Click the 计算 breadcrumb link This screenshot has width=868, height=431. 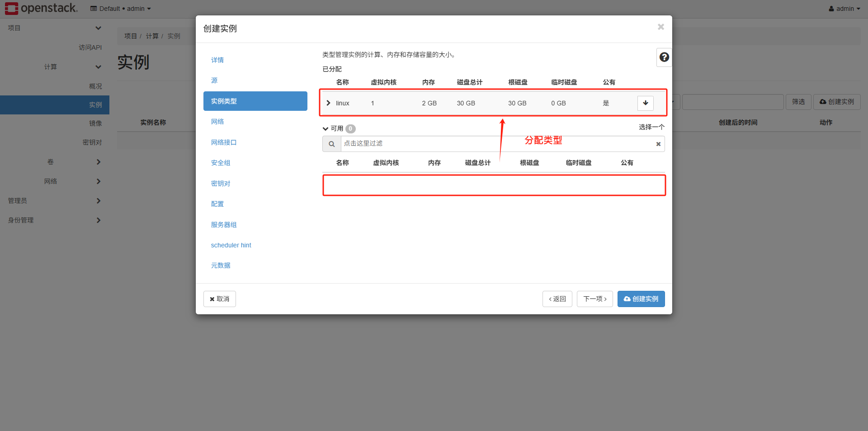[152, 36]
